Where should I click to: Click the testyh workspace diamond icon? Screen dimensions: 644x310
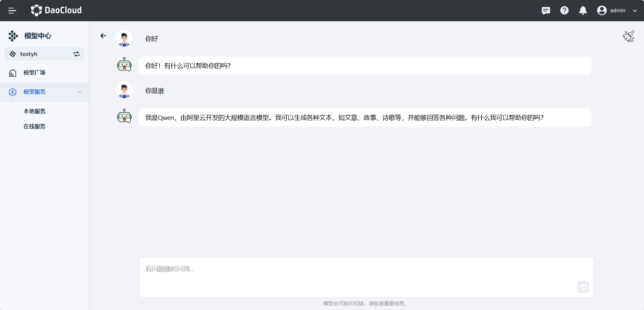12,54
